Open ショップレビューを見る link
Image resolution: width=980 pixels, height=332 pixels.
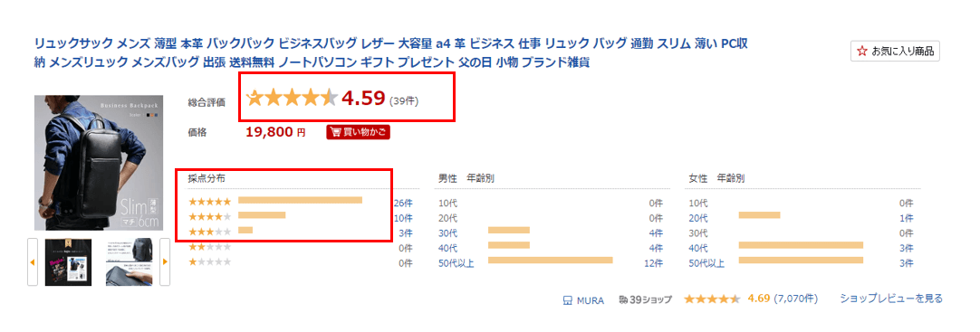(x=891, y=299)
